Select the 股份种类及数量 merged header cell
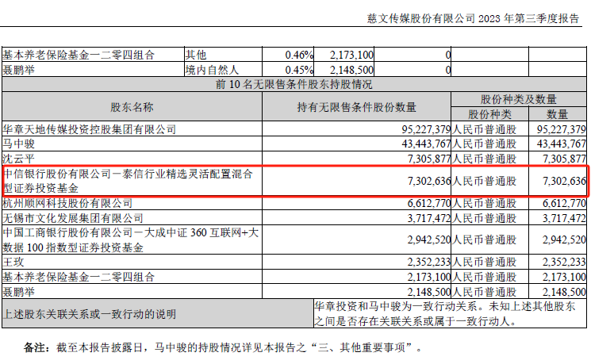Viewport: 614px width, 364px height. coord(519,99)
